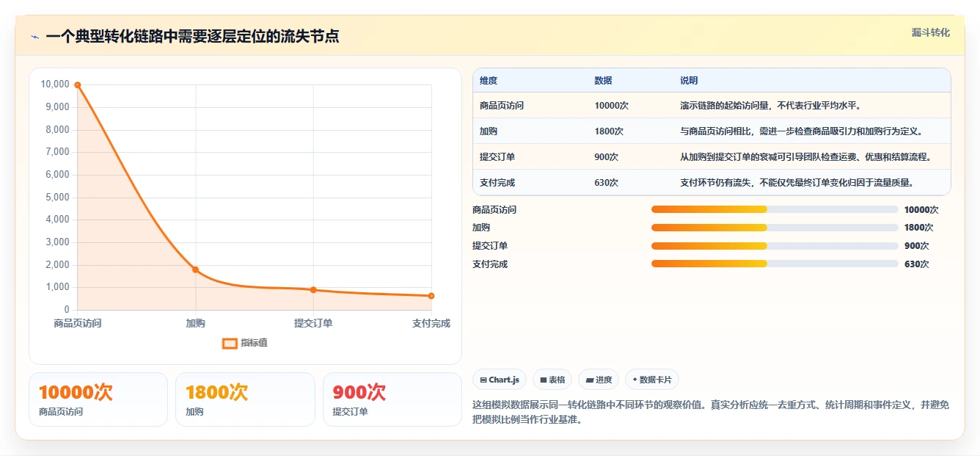Click the 1800次 加购 stat card
This screenshot has width=980, height=456.
point(245,399)
